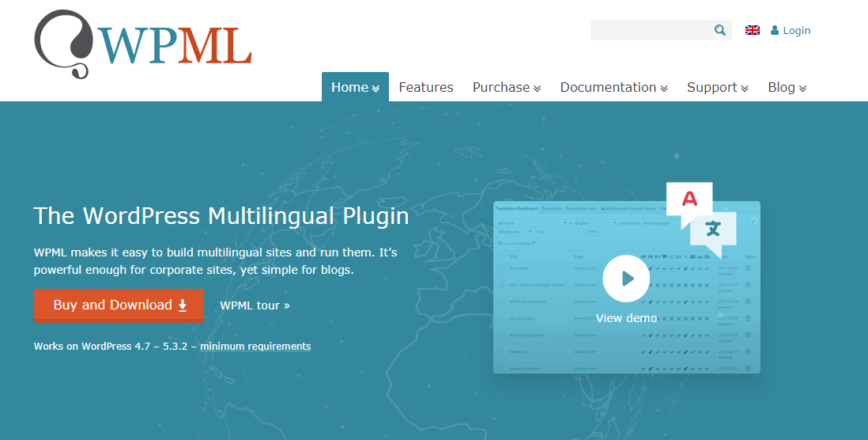Click the Chinese character translation bubble
Image resolution: width=868 pixels, height=440 pixels.
point(713,229)
